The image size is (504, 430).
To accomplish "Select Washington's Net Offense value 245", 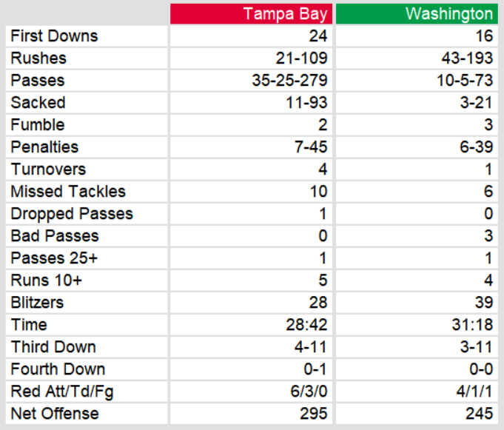I will point(479,414).
